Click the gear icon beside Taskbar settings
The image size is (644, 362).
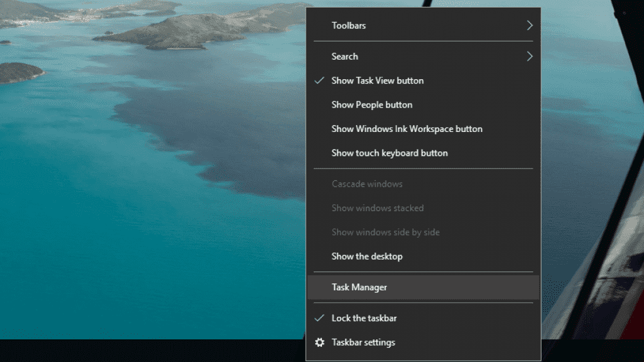(320, 343)
